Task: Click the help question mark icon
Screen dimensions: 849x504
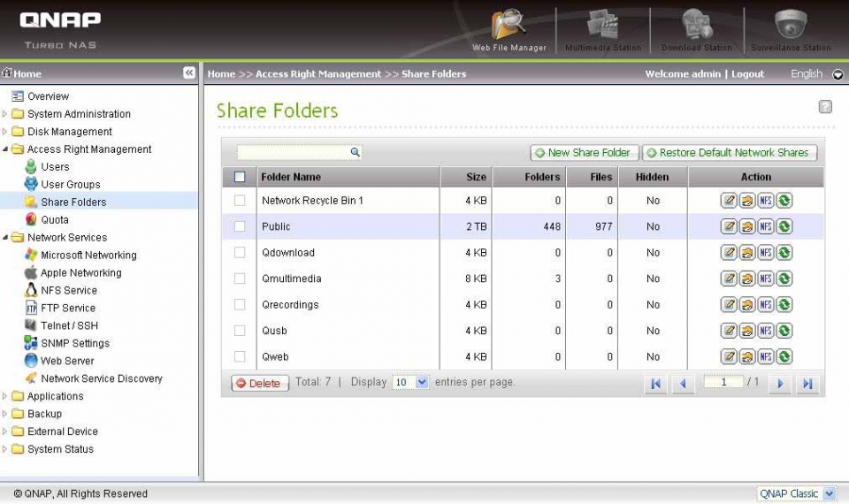Action: 824,107
